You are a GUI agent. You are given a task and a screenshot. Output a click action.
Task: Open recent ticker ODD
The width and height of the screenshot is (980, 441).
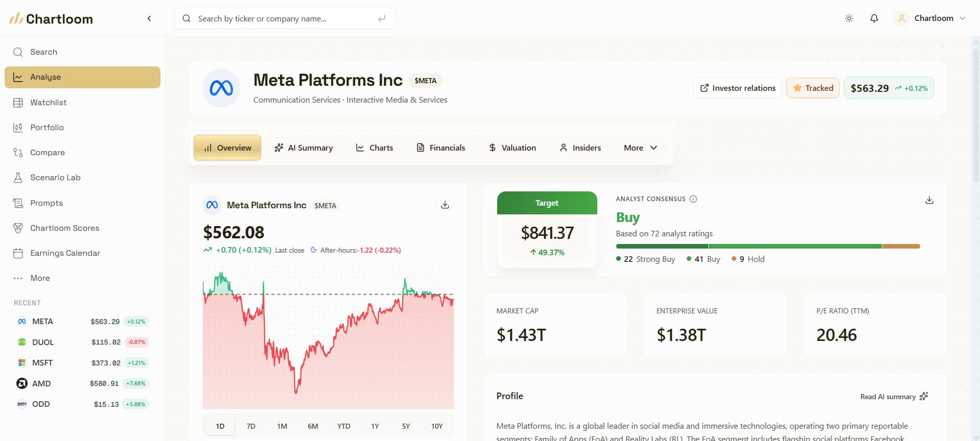[x=82, y=404]
